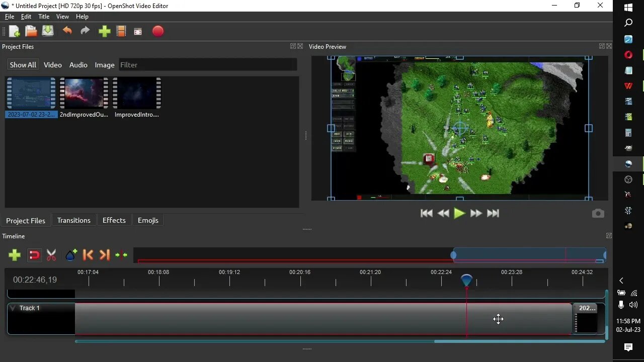The height and width of the screenshot is (362, 644).
Task: Jump to start of video preview
Action: pyautogui.click(x=427, y=213)
